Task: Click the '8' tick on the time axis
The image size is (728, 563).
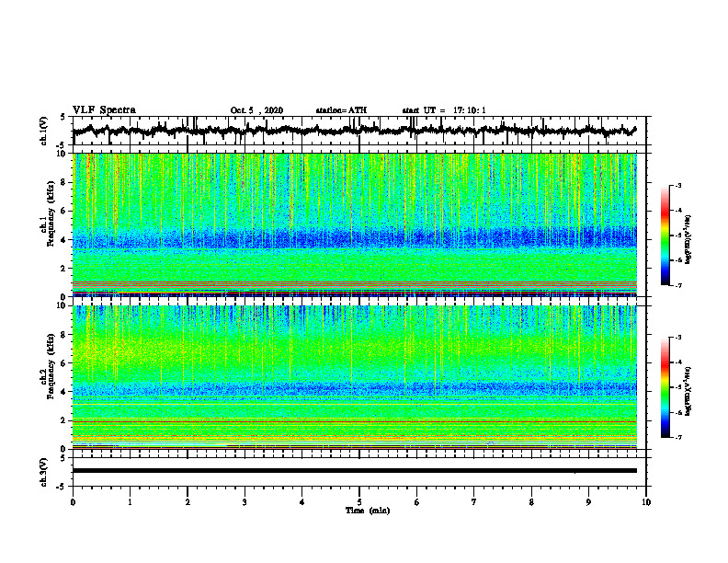Action: click(531, 502)
